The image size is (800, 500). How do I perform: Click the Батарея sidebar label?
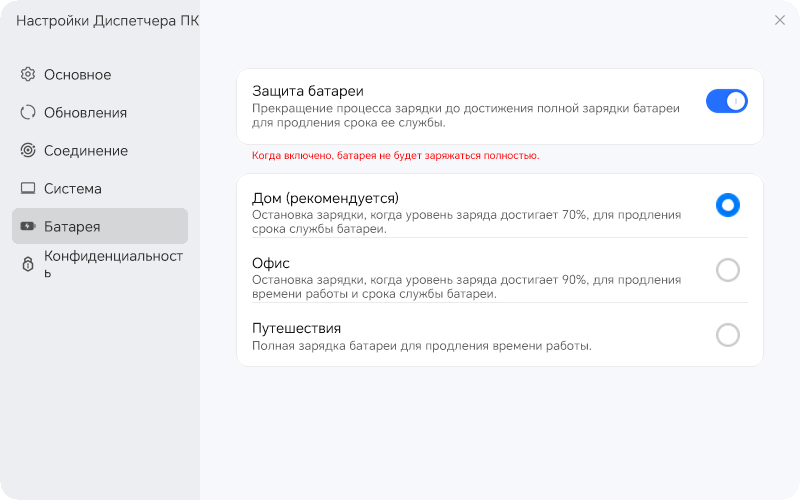pyautogui.click(x=72, y=227)
